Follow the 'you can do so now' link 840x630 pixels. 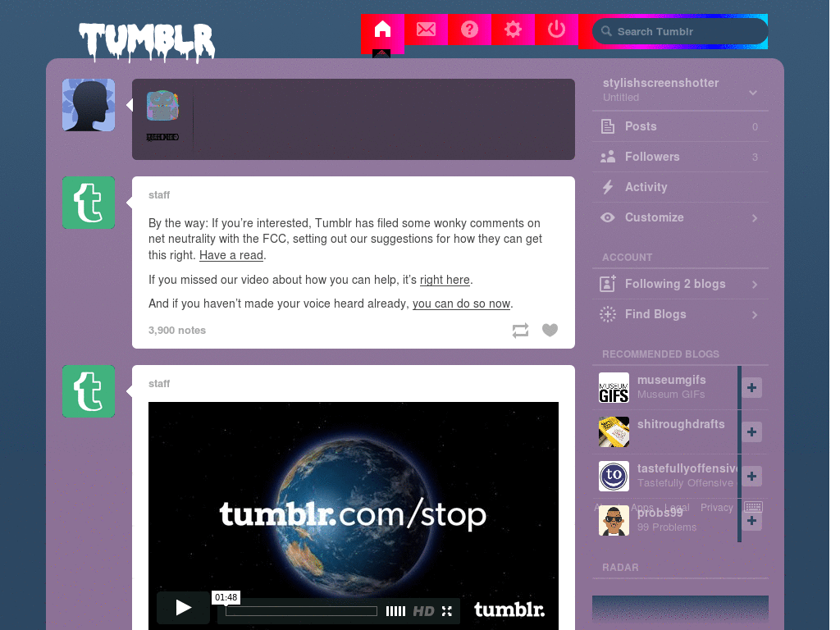coord(461,304)
